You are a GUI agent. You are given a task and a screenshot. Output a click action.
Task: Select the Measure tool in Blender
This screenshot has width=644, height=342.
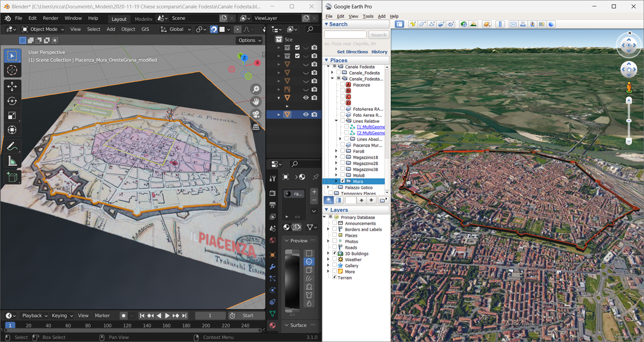tap(12, 162)
